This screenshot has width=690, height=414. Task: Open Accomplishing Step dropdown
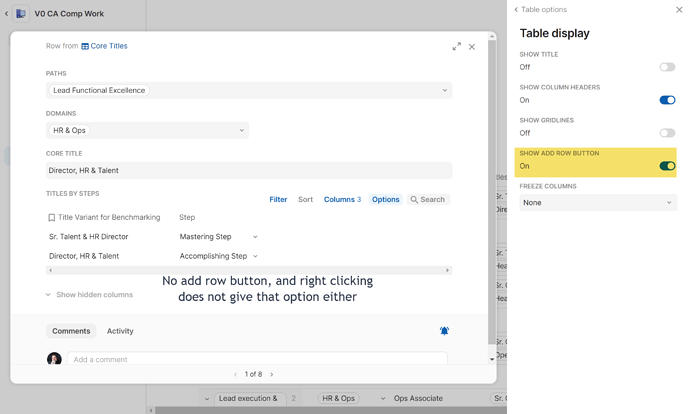[255, 256]
